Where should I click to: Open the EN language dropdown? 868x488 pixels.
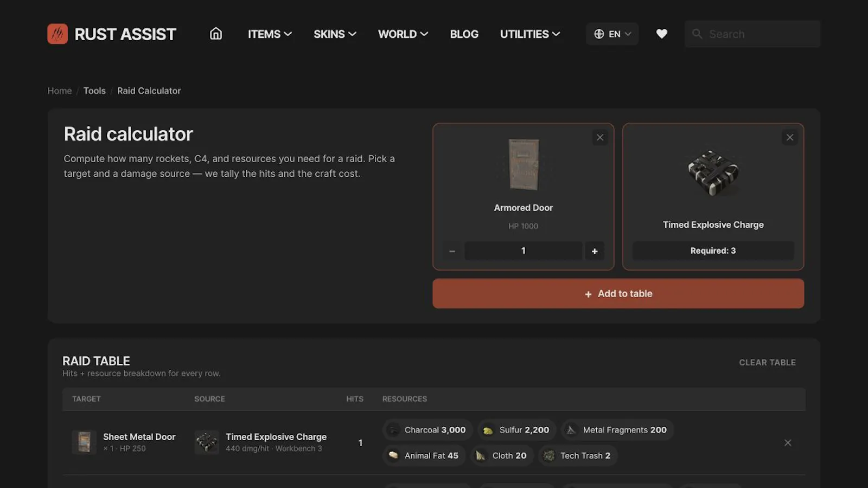tap(612, 34)
